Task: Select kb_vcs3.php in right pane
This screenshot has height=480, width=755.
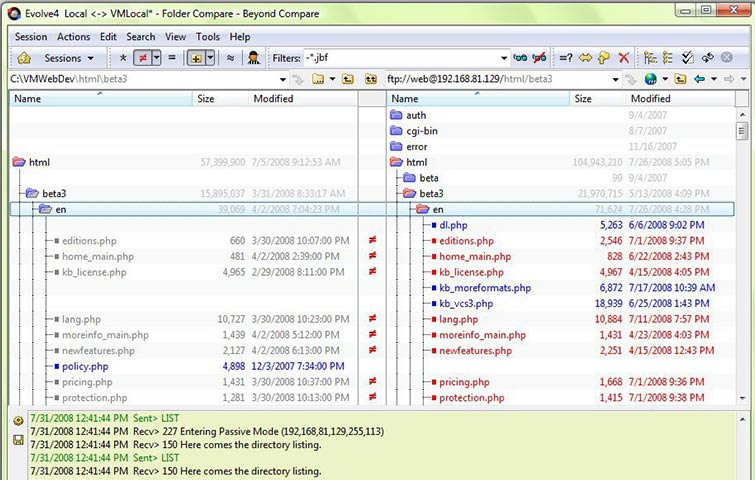Action: coord(466,304)
